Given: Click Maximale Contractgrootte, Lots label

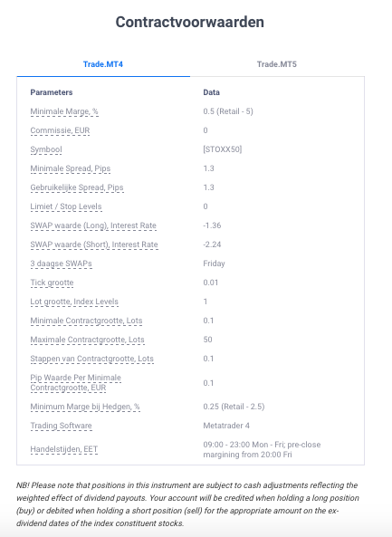Looking at the screenshot, I should point(87,340).
